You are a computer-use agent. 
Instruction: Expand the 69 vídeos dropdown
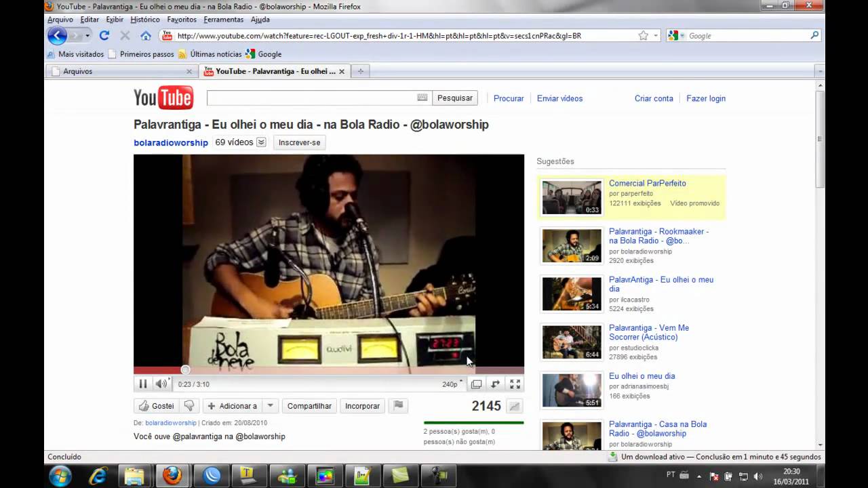point(261,142)
